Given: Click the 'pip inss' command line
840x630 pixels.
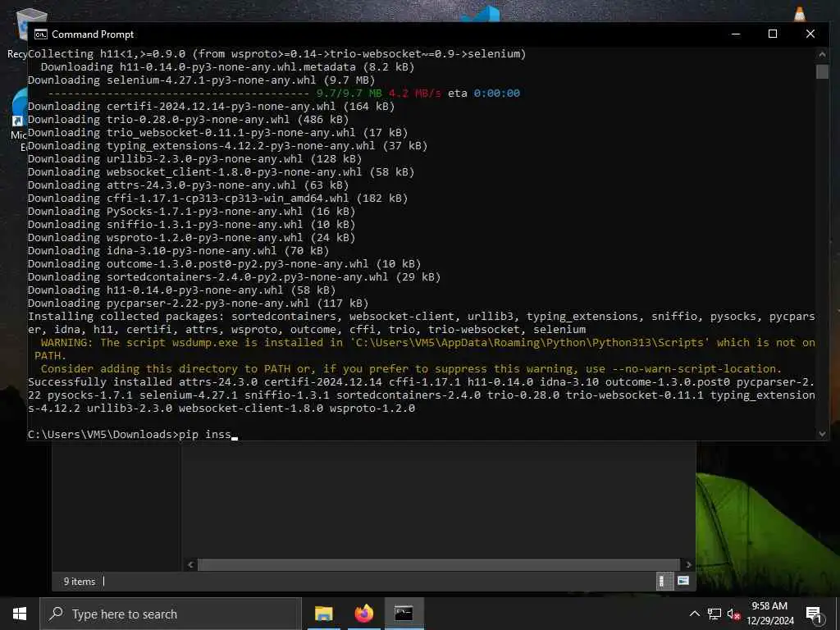Looking at the screenshot, I should (x=132, y=435).
